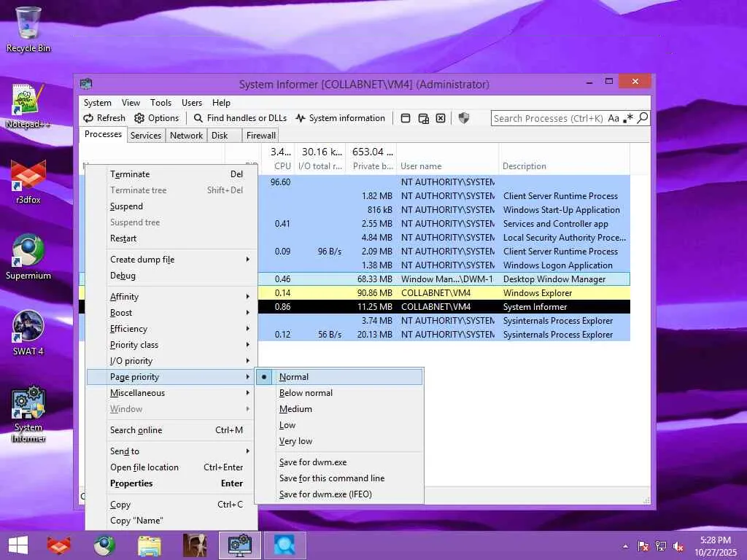Select Low page priority
Image resolution: width=747 pixels, height=560 pixels.
pyautogui.click(x=339, y=425)
